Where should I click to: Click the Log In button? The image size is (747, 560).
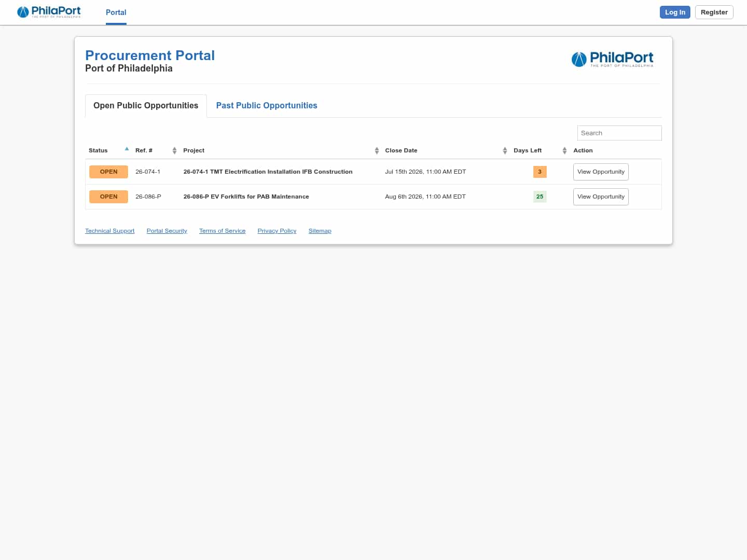click(675, 12)
